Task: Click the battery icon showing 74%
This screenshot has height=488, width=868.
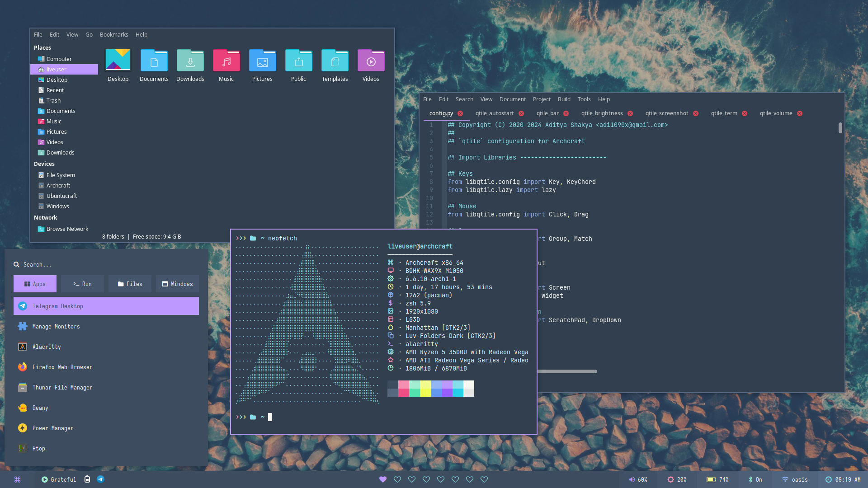Action: click(x=711, y=480)
